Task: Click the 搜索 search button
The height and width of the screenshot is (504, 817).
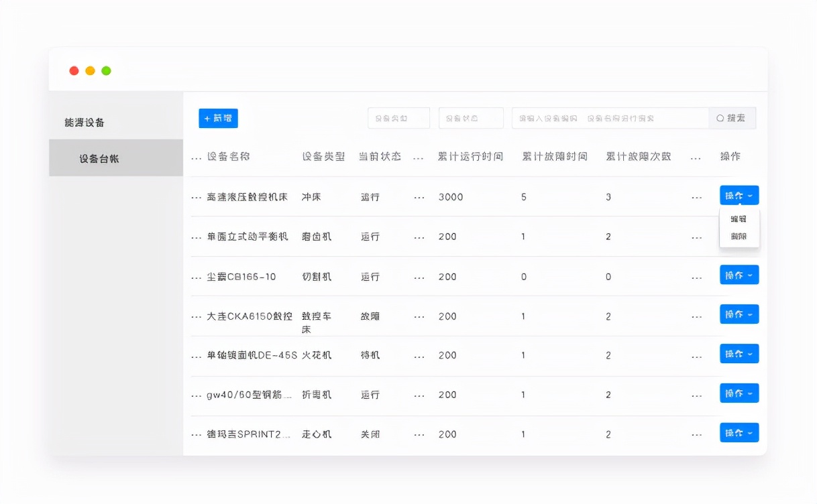Action: tap(732, 118)
